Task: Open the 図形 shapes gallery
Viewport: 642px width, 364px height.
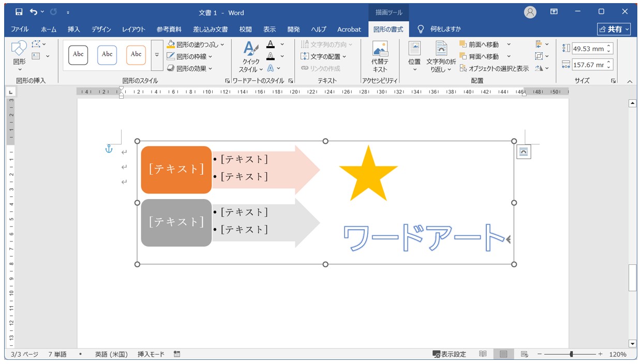Action: [19, 56]
